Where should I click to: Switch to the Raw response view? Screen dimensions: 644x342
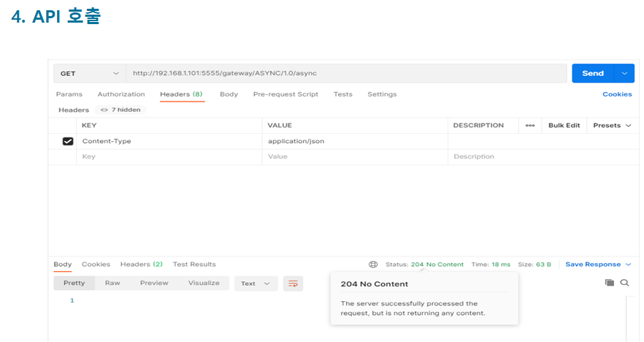coord(112,284)
